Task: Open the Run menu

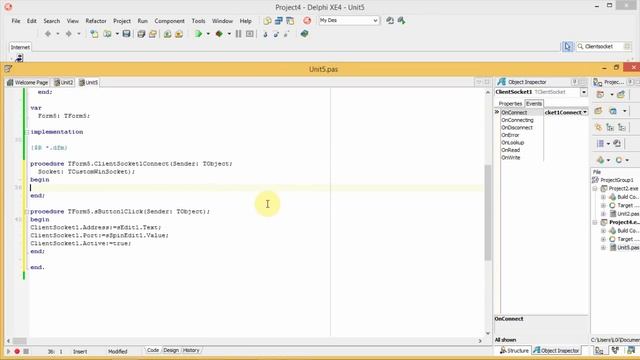Action: click(142, 21)
